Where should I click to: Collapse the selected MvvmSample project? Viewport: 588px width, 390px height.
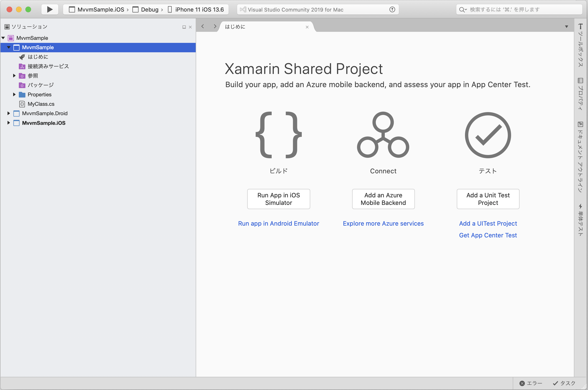(9, 47)
